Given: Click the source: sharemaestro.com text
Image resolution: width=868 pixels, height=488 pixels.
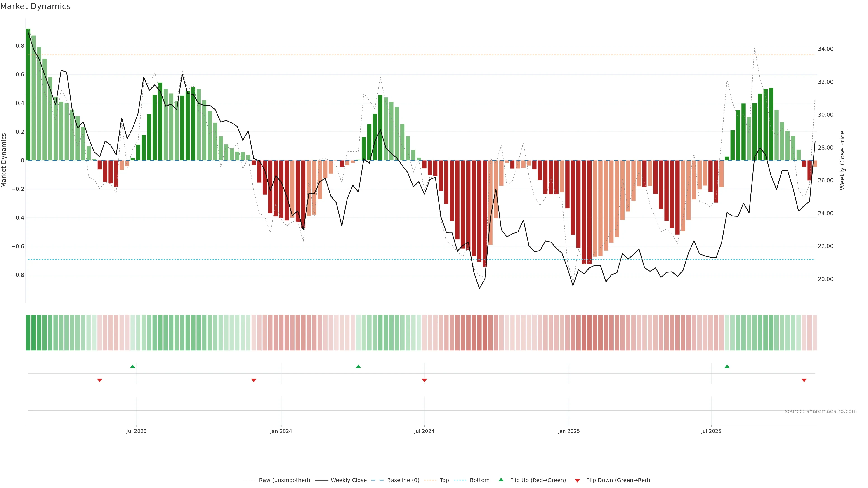Looking at the screenshot, I should click(821, 411).
